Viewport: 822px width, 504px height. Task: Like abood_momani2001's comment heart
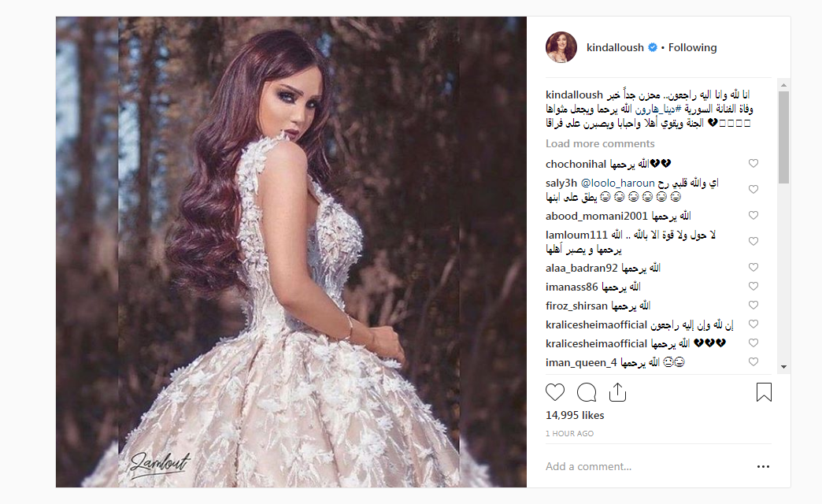click(753, 215)
